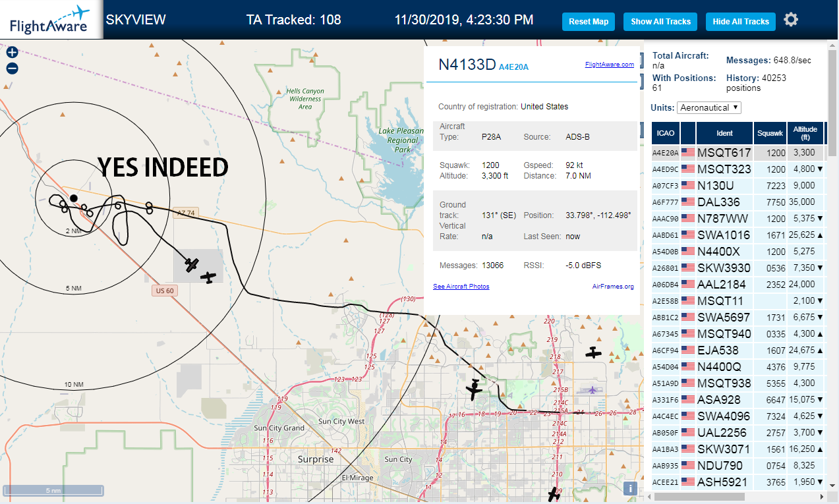Select the DAL336 ident cell
Screen dimensions: 839x504
pos(724,202)
